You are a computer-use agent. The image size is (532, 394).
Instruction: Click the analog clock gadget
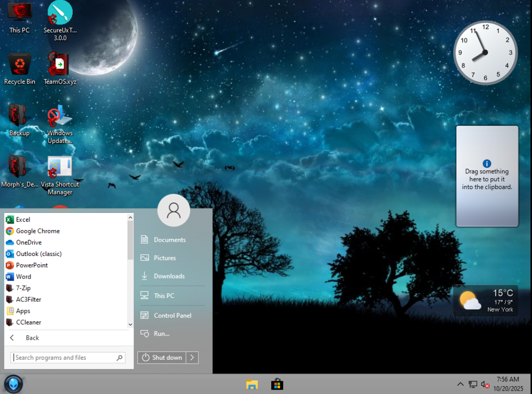pyautogui.click(x=485, y=52)
